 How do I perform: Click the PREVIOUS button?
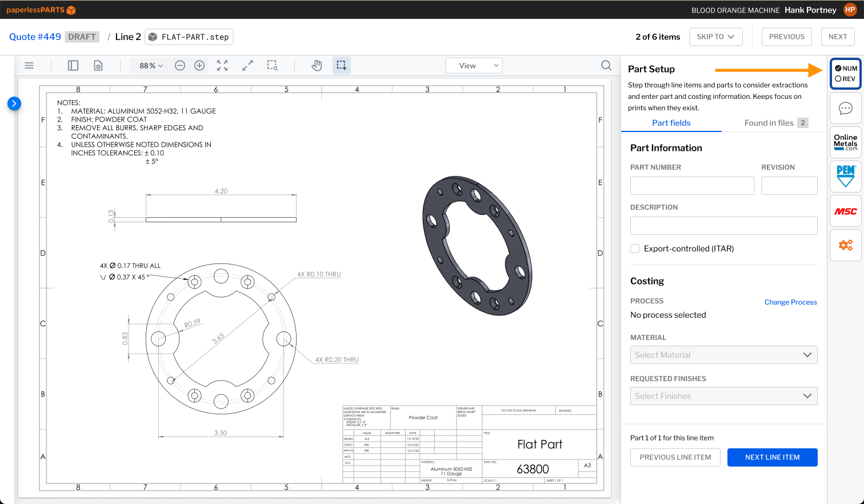tap(787, 37)
